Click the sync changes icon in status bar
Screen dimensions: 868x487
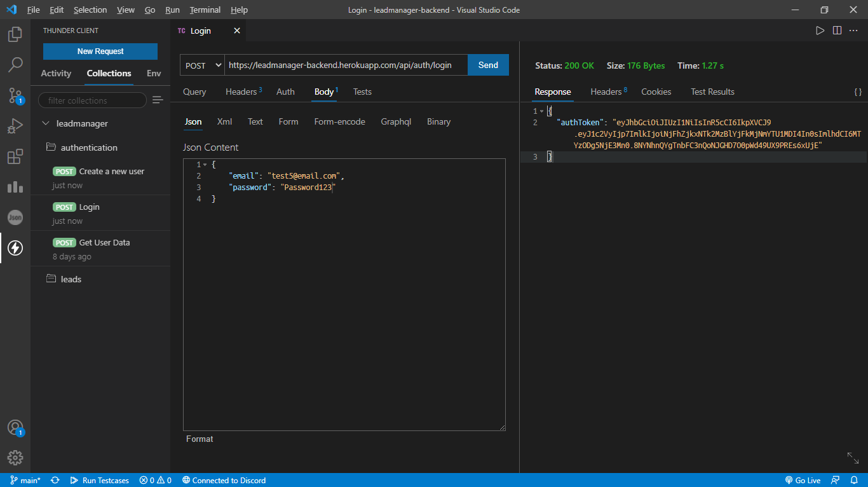pos(55,480)
